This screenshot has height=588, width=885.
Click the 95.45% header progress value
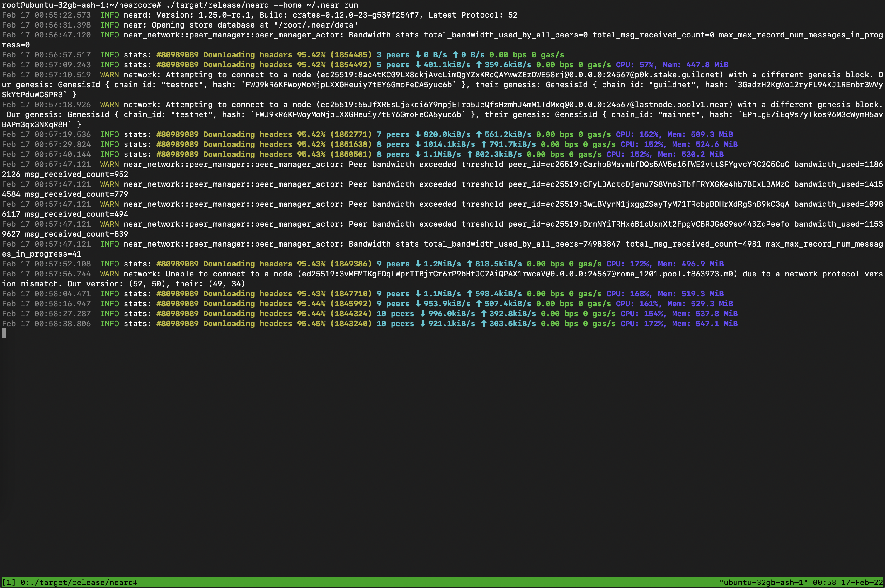click(311, 324)
